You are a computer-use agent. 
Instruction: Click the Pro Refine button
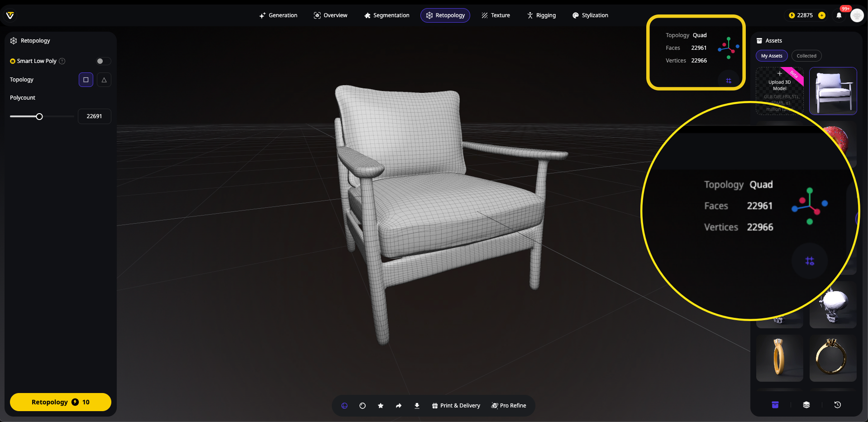pos(509,406)
